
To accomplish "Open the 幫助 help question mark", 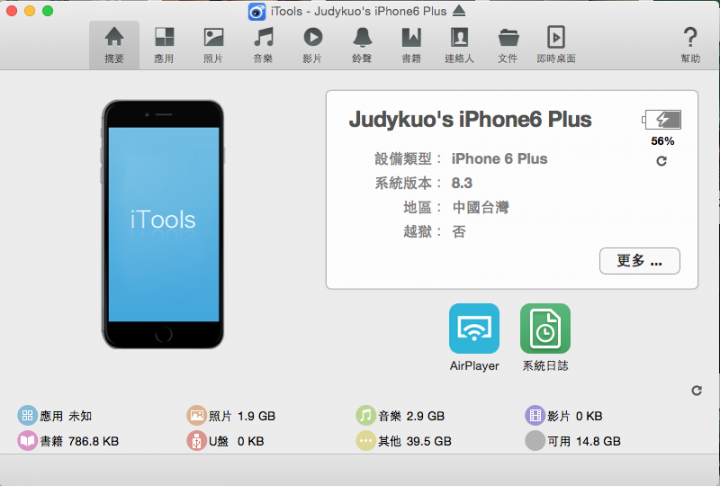I will click(690, 45).
